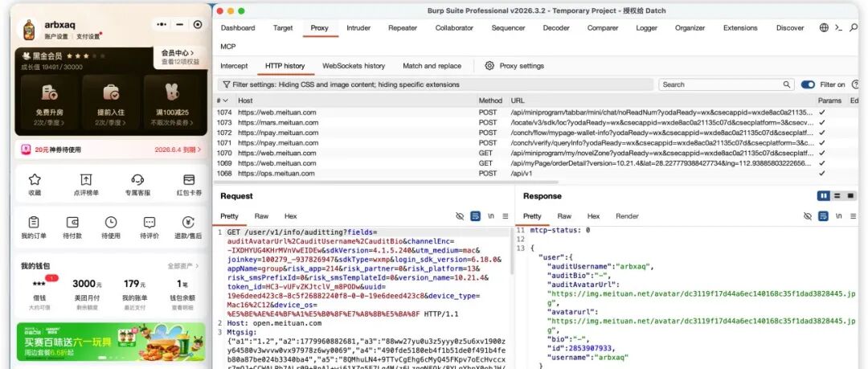The image size is (868, 369).
Task: Open 账户设置 account settings link
Action: tap(56, 36)
